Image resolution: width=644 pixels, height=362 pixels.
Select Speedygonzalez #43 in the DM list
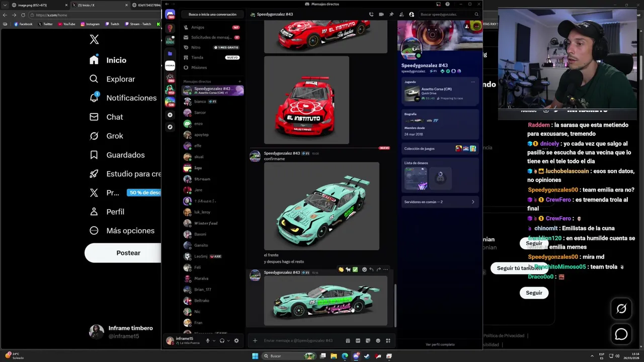(212, 90)
